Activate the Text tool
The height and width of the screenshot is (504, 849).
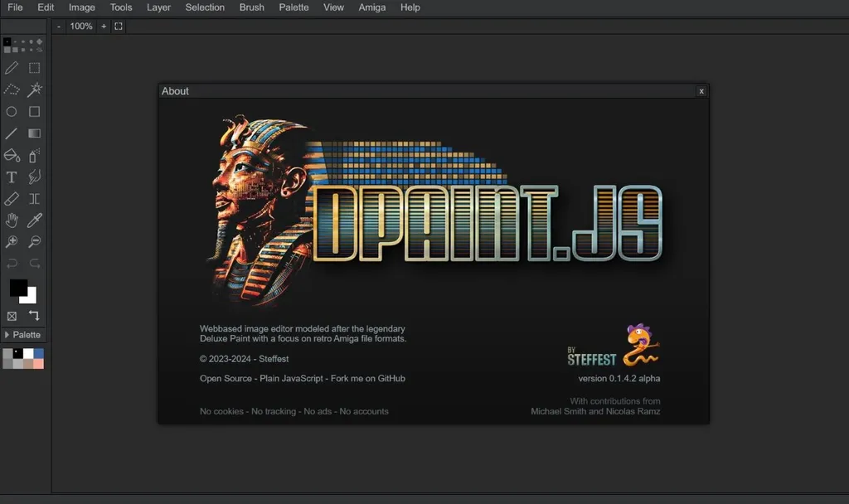(11, 177)
